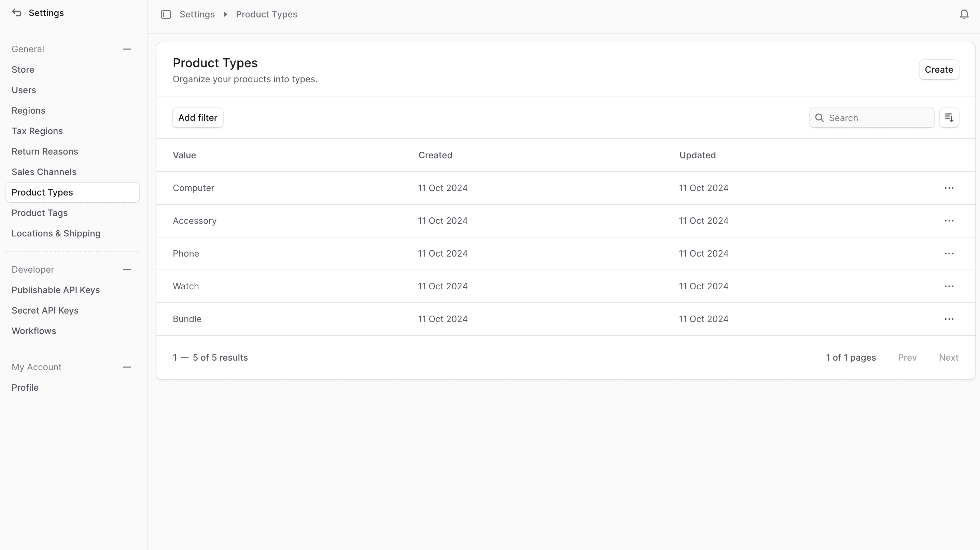Toggle the sidebar panel icon
Viewport: 980px width, 550px height.
pos(166,14)
